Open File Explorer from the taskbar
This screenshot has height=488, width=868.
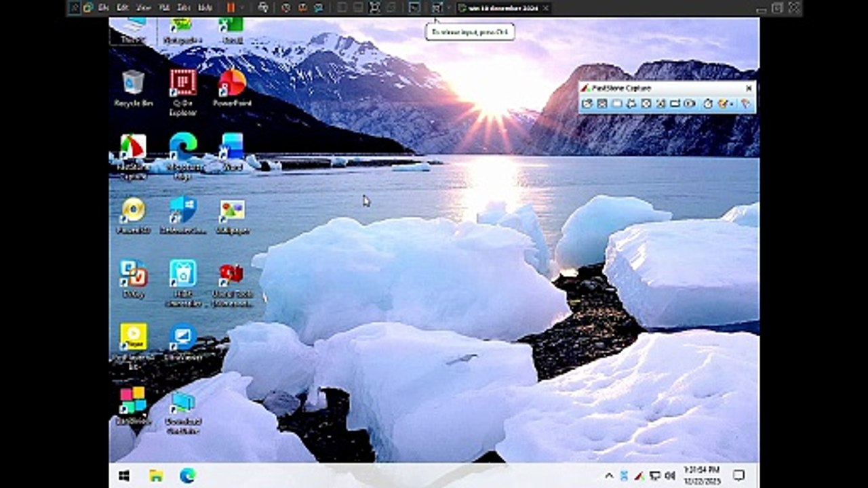(156, 475)
